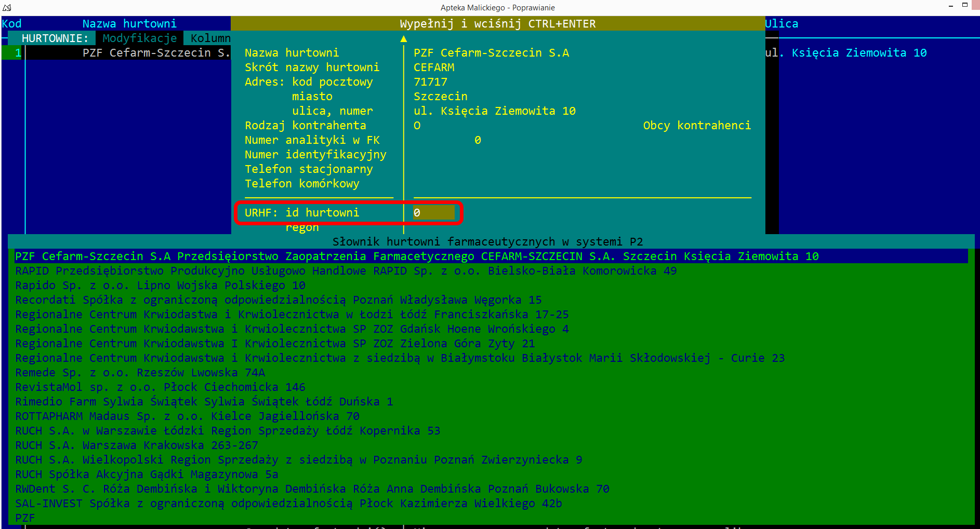The width and height of the screenshot is (980, 529).
Task: Click the miasto field containing Szczecin
Action: tap(440, 97)
